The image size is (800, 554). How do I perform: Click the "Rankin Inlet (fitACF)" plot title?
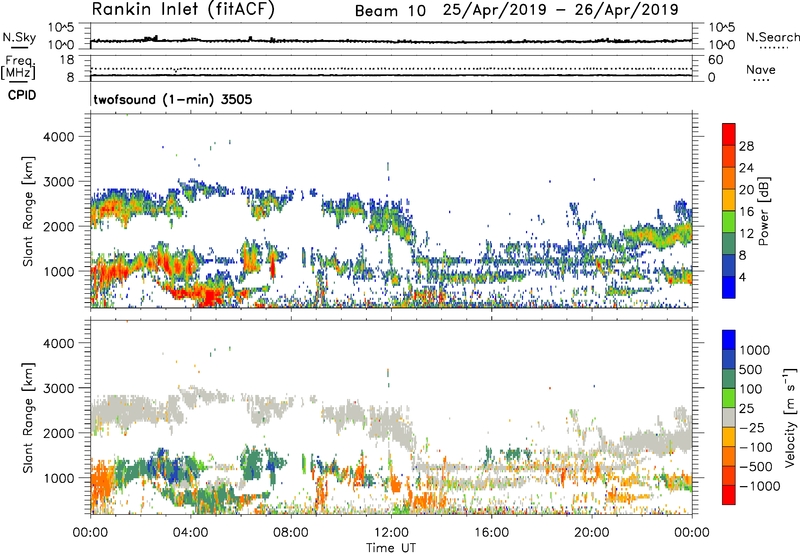pyautogui.click(x=183, y=9)
